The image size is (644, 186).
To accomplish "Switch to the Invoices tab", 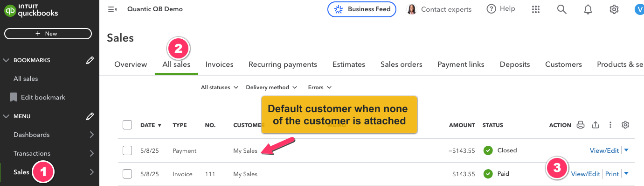I will (219, 64).
